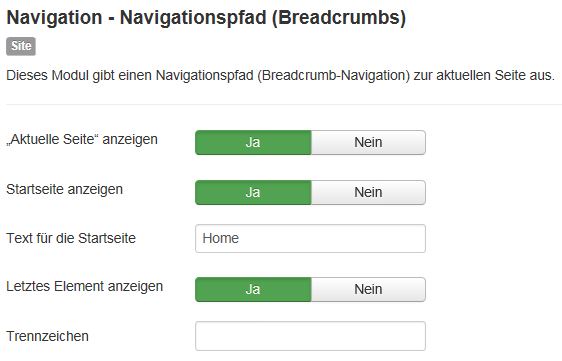Image resolution: width=562 pixels, height=361 pixels.
Task: Click the Aktuelle Seite anzeigen label
Action: 82,139
